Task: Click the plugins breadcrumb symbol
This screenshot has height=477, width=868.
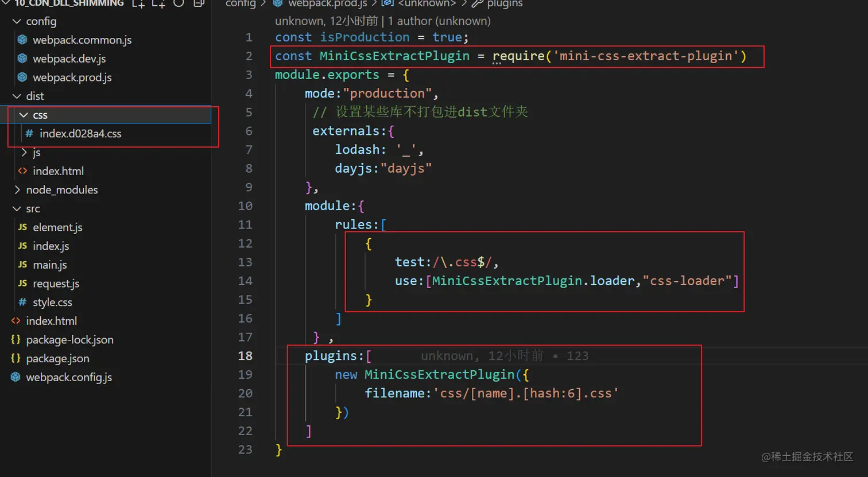Action: [505, 3]
